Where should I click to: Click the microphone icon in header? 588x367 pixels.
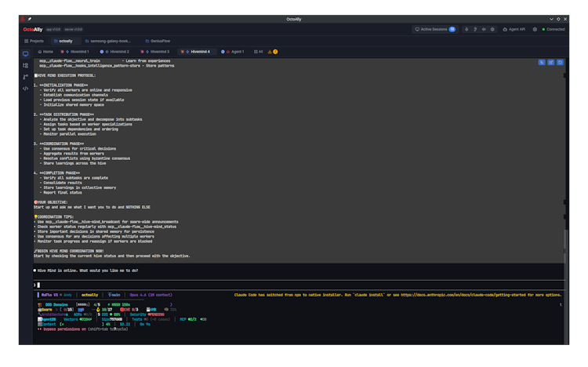click(466, 29)
